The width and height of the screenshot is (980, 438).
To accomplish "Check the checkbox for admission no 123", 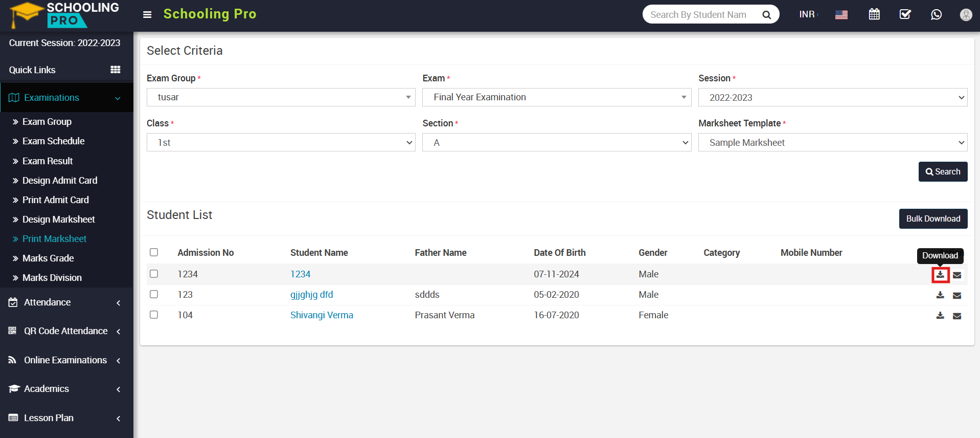I will (x=154, y=294).
